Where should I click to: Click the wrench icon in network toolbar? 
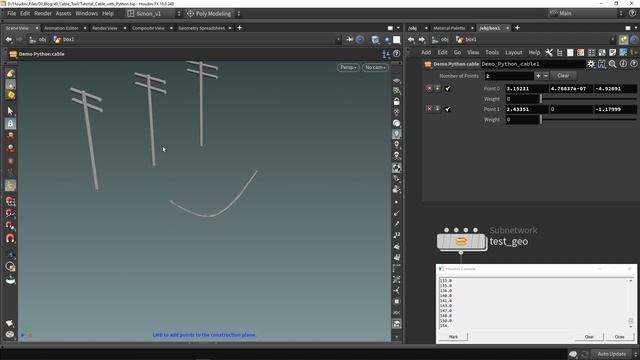(549, 52)
